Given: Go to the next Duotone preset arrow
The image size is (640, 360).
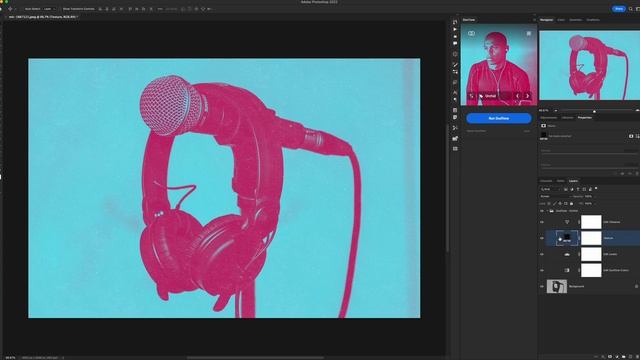Looking at the screenshot, I should [x=527, y=96].
